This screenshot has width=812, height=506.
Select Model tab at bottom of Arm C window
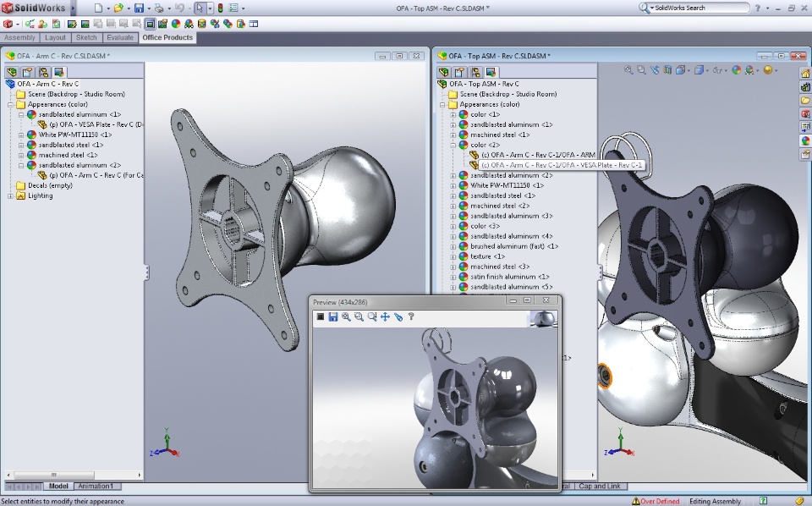[x=58, y=487]
